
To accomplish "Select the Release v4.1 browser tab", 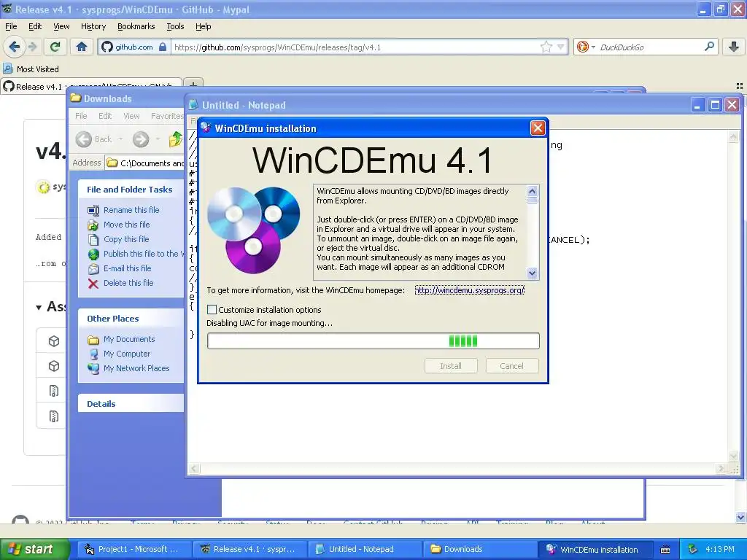I will point(90,87).
